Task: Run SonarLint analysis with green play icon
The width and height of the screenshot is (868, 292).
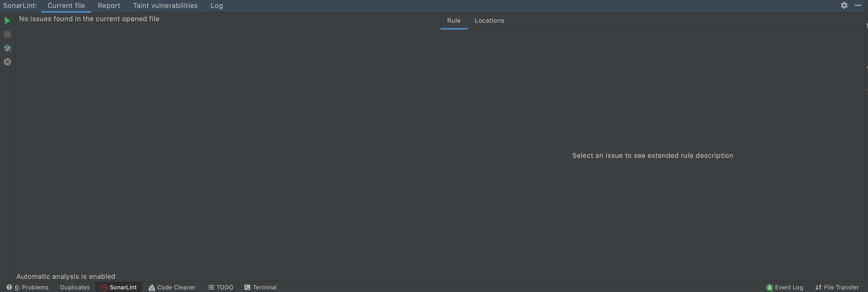Action: tap(7, 21)
